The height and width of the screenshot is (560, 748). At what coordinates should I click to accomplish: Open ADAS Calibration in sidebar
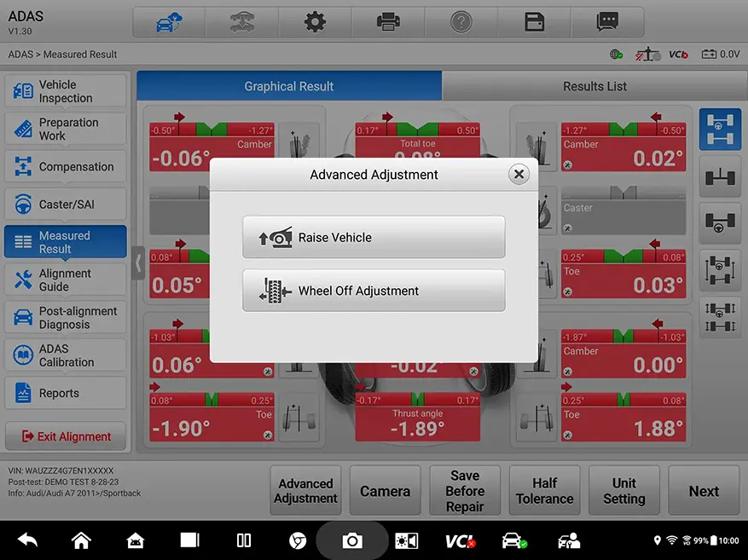pyautogui.click(x=66, y=355)
